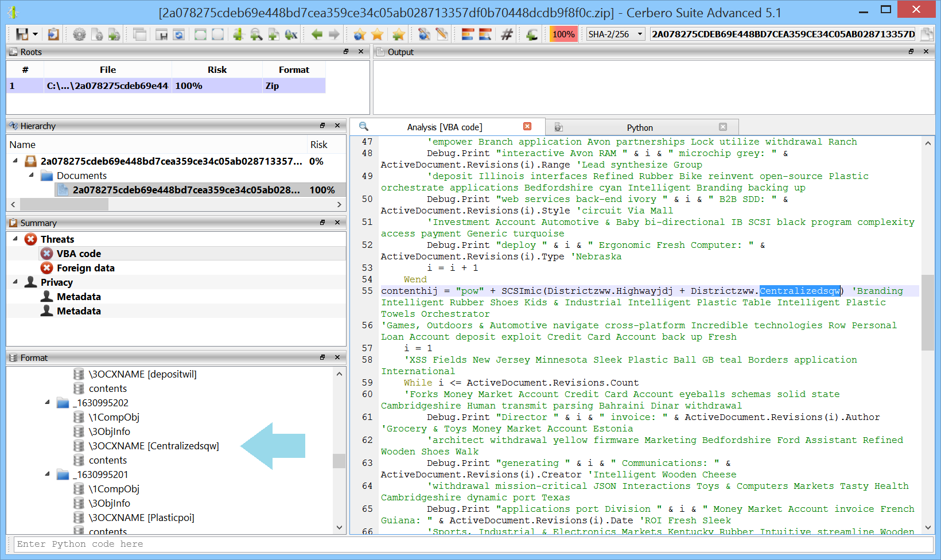
Task: Click the blue-cornered full view icon
Action: click(217, 34)
